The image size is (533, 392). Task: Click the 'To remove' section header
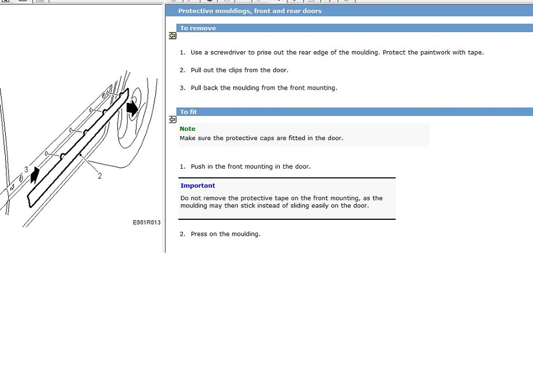[x=198, y=28]
